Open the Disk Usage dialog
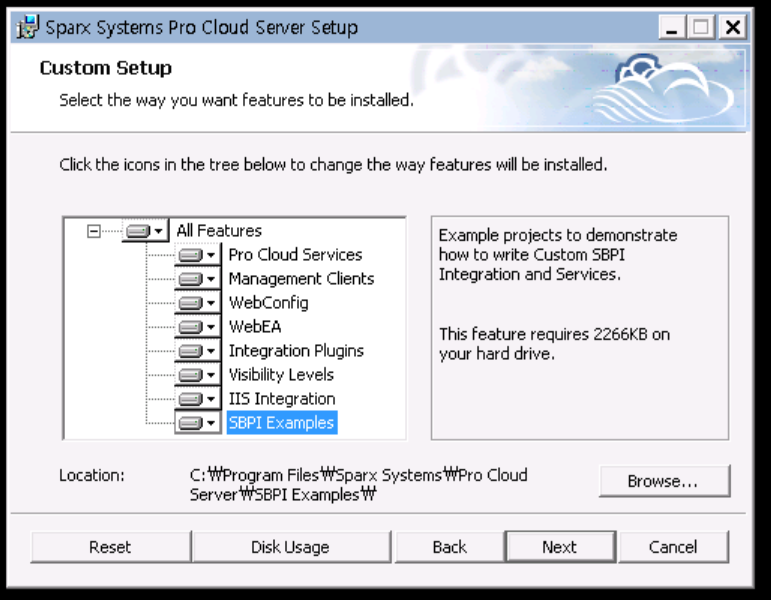 click(x=291, y=547)
